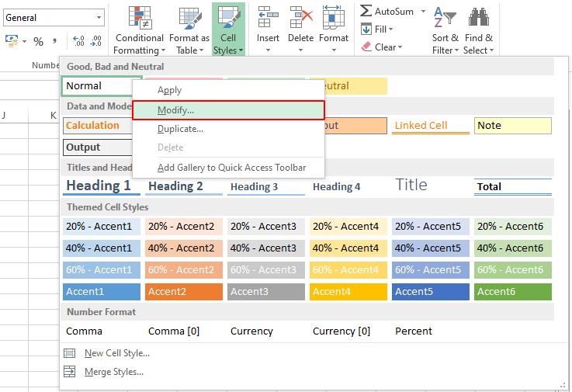Apply Percent Style button
This screenshot has width=572, height=392.
[x=38, y=41]
